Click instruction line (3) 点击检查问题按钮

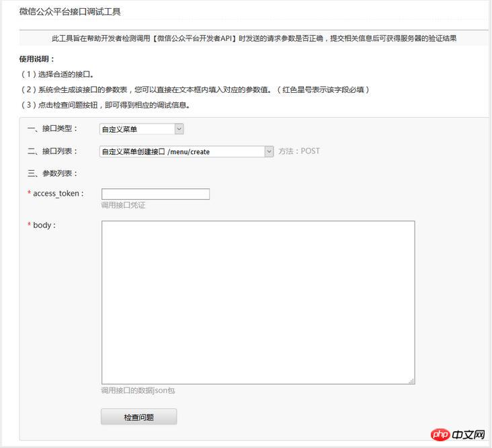click(x=106, y=105)
